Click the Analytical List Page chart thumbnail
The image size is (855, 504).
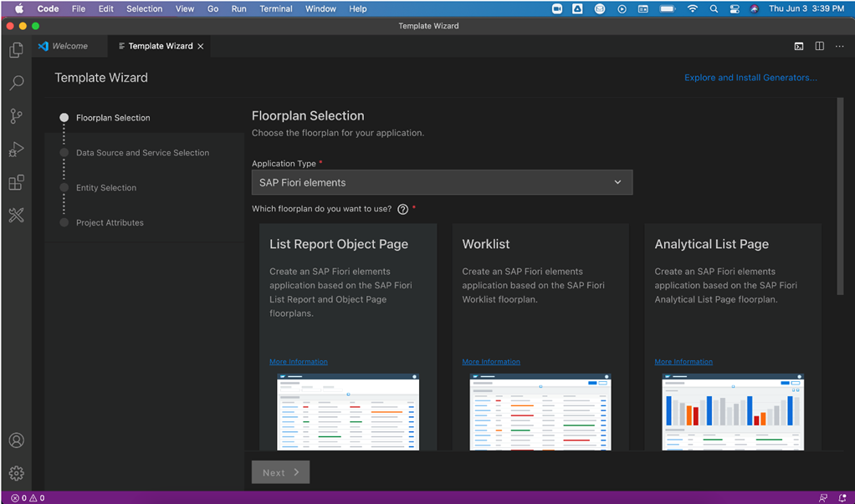[733, 412]
